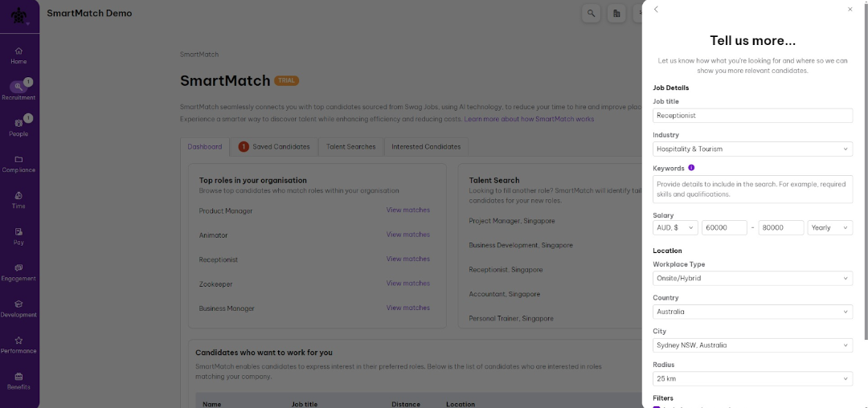The width and height of the screenshot is (868, 408).
Task: Click the Keywords info icon
Action: click(x=691, y=168)
